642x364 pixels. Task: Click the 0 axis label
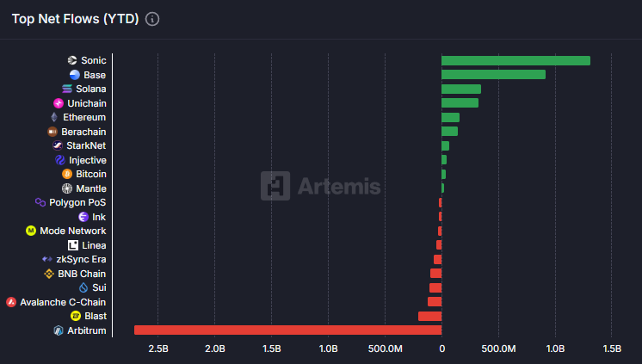(441, 349)
